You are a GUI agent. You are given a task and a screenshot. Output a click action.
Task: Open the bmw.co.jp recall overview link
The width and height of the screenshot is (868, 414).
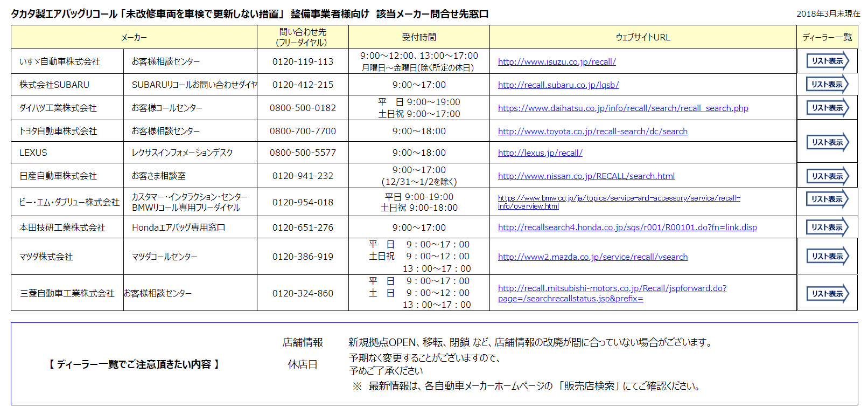pos(619,202)
